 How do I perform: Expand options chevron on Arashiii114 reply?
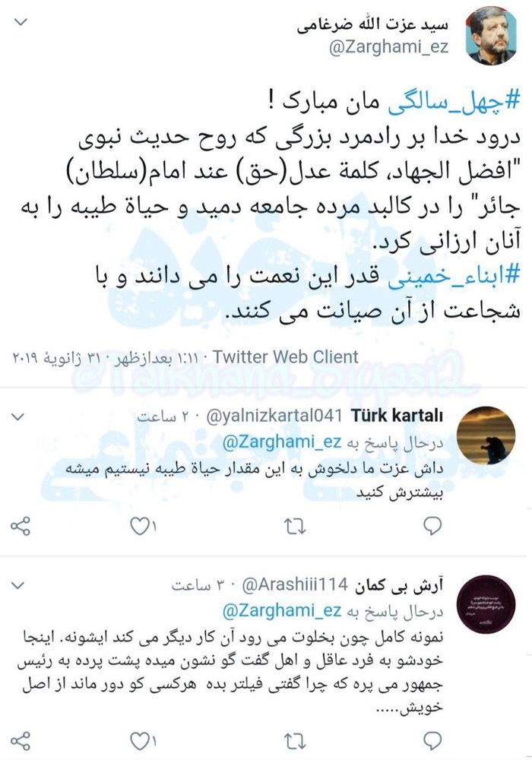[18, 585]
